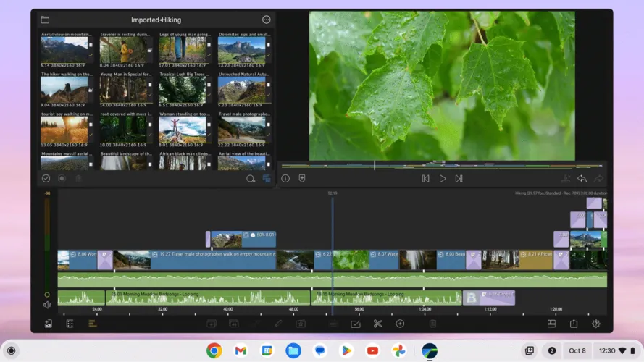
Task: Open the help and settings gear icon
Action: (596, 324)
